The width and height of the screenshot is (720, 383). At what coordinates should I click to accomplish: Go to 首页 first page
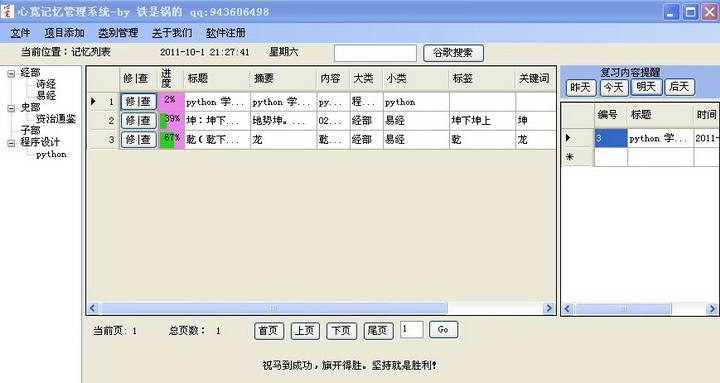269,331
